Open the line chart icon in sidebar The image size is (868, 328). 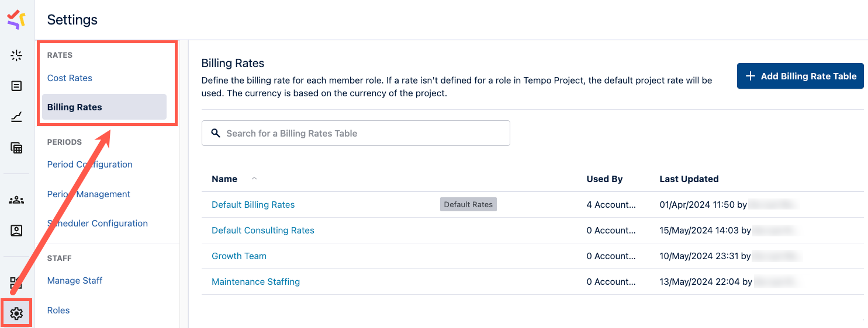16,117
